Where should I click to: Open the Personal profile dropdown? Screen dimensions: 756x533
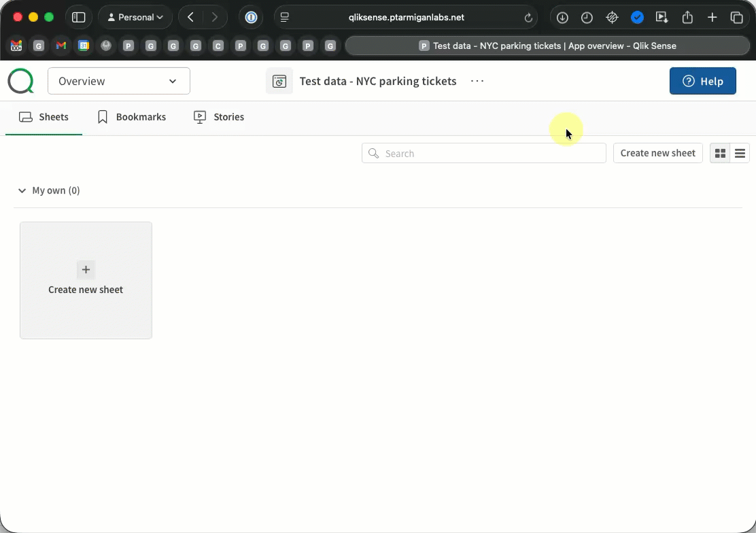tap(135, 18)
